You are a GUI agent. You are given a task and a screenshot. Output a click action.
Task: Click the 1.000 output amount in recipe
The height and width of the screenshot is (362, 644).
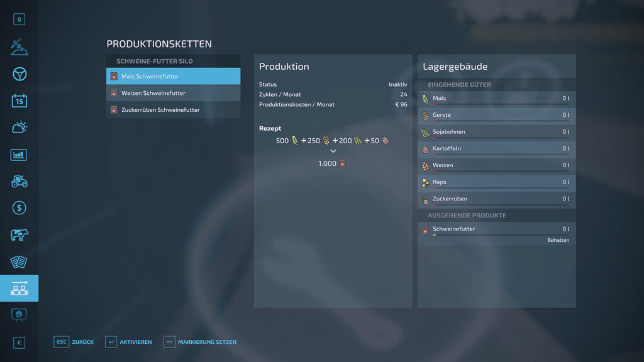pos(327,163)
